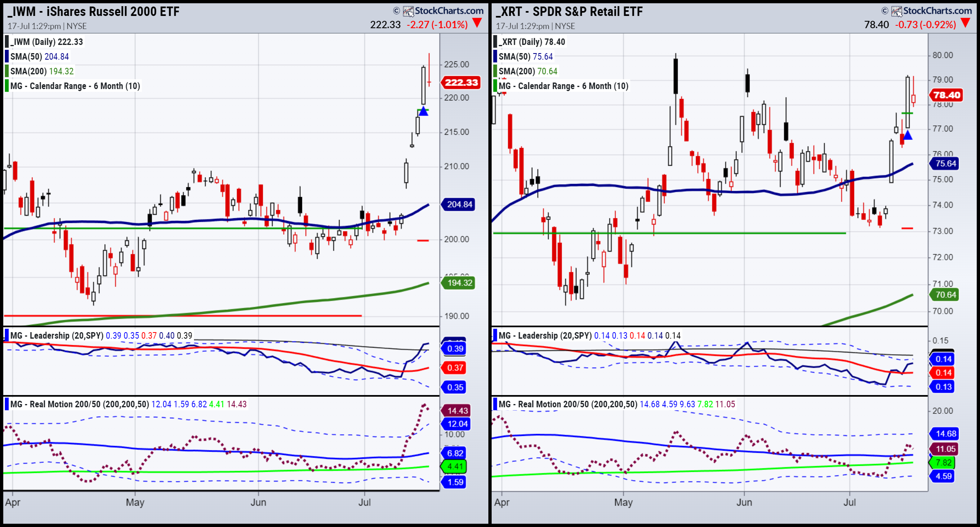Screen dimensions: 980x527
Task: Click the Jul label on XRT time axis
Action: click(x=849, y=502)
